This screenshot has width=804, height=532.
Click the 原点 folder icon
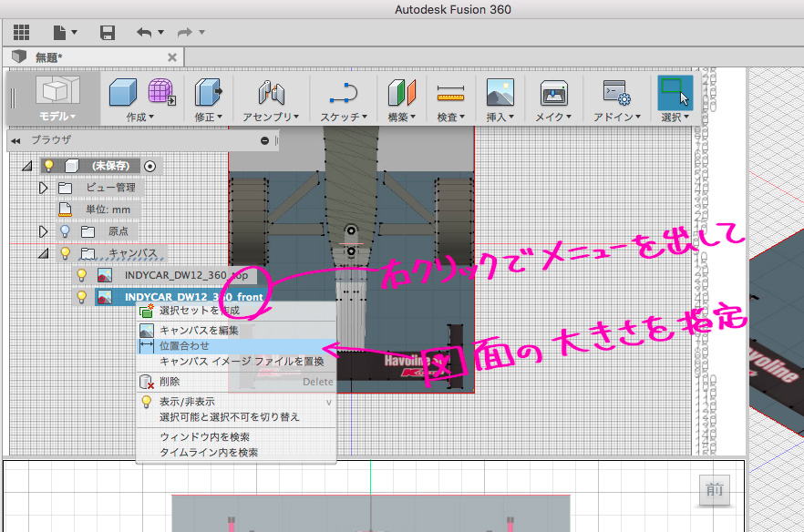click(x=88, y=231)
